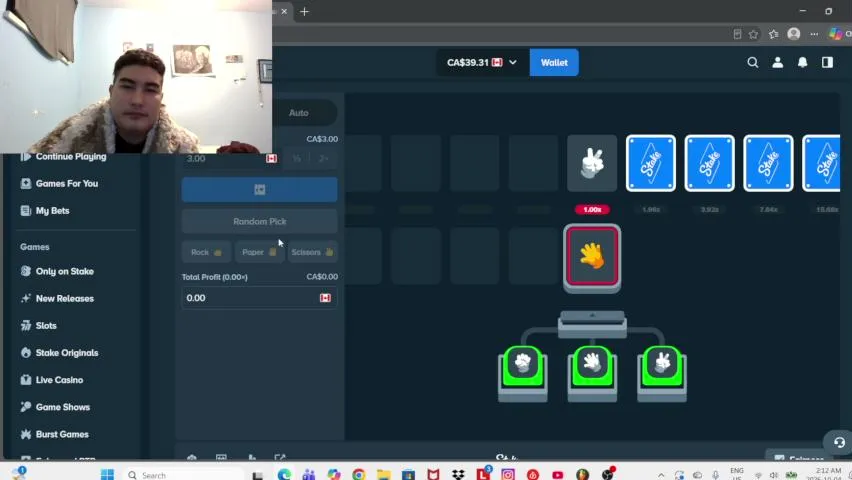Halve the bet with the ½ button

coord(297,159)
